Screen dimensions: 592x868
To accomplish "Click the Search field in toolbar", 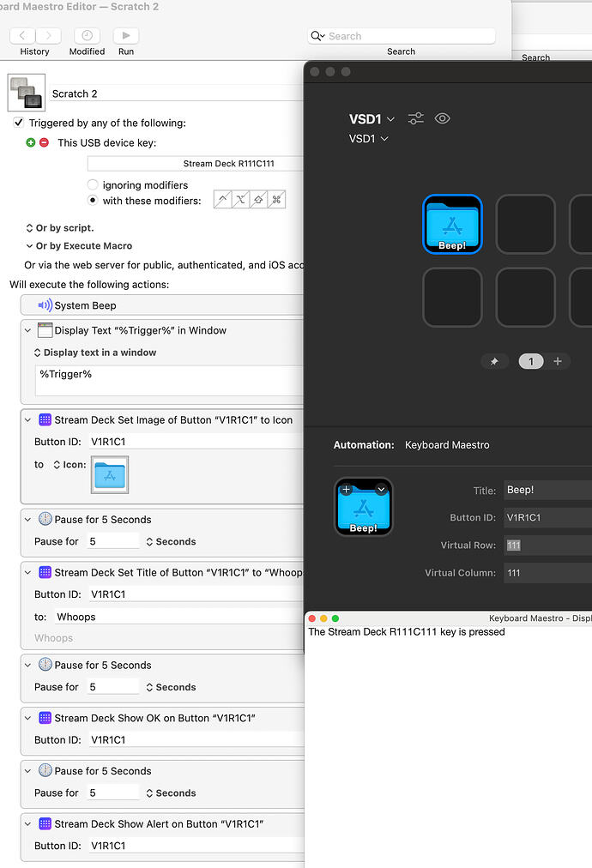I will coord(402,36).
